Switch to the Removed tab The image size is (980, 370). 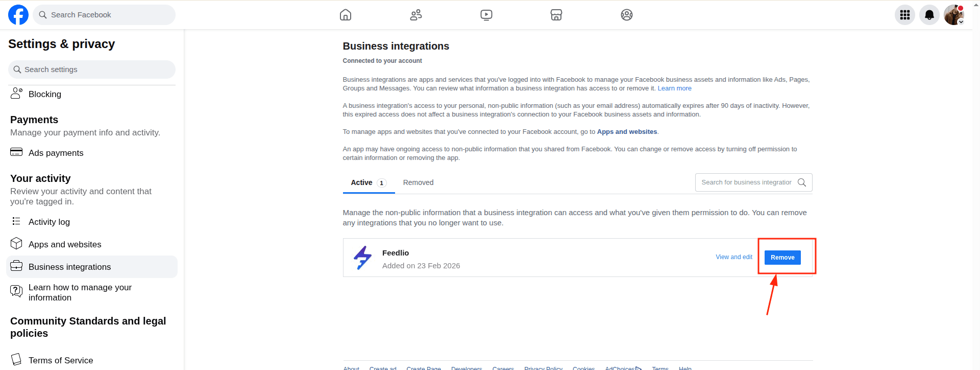coord(418,182)
